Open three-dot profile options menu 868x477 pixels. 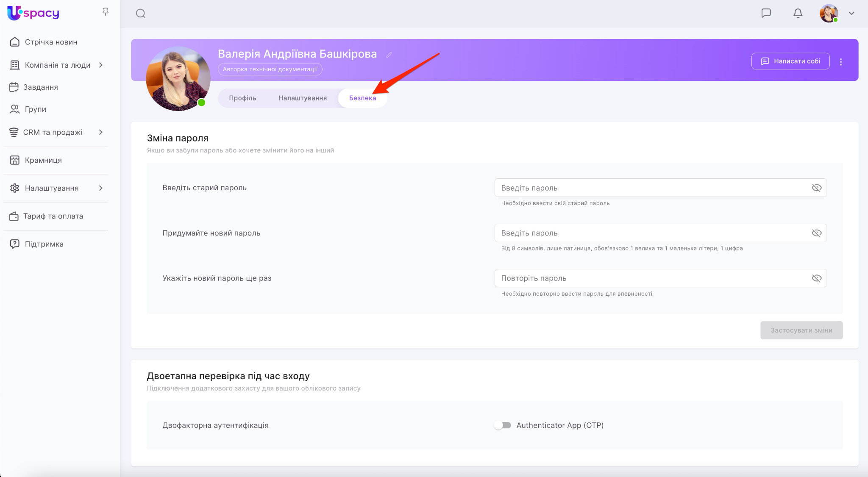(841, 62)
